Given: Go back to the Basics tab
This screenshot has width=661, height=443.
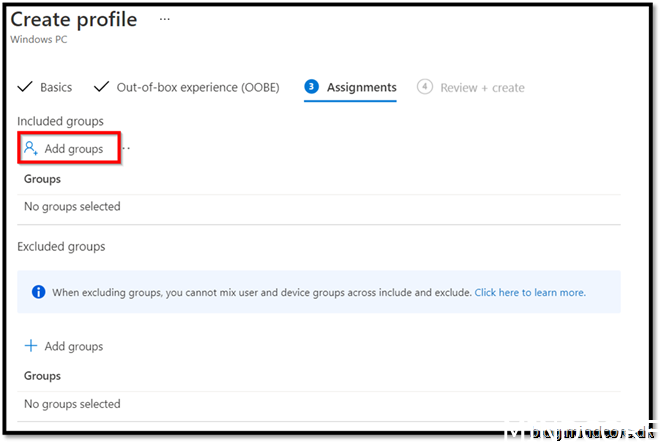Looking at the screenshot, I should 56,88.
